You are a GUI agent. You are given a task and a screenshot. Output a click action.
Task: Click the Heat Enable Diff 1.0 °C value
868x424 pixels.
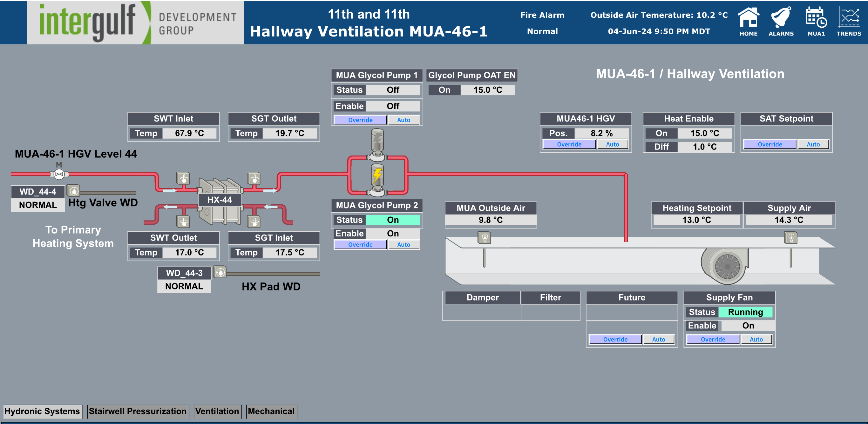(705, 147)
